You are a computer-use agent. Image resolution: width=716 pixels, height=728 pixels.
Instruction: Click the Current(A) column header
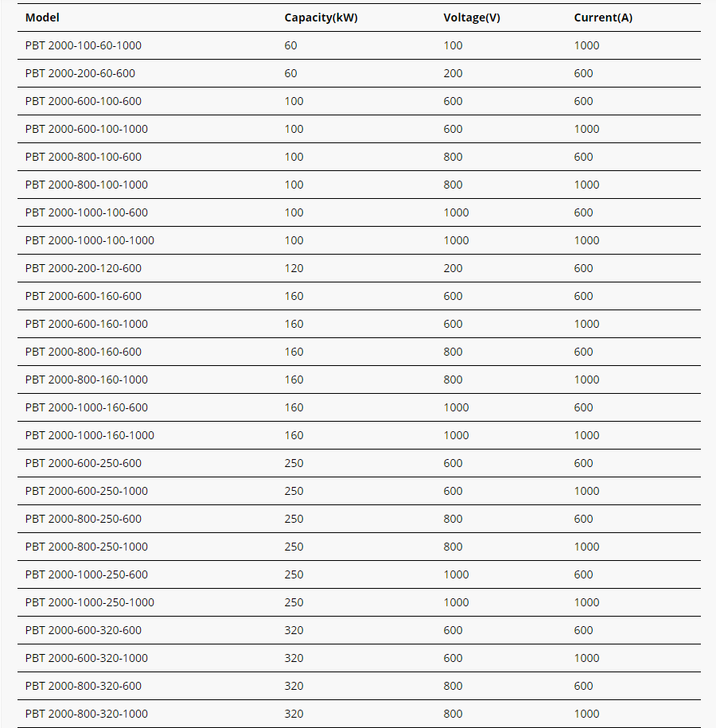[x=603, y=18]
